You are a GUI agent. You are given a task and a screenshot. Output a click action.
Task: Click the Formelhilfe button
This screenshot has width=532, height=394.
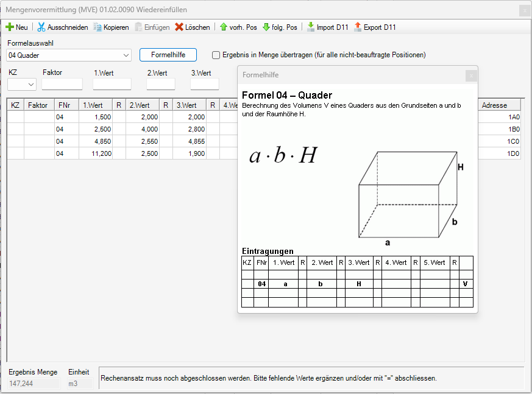point(168,55)
